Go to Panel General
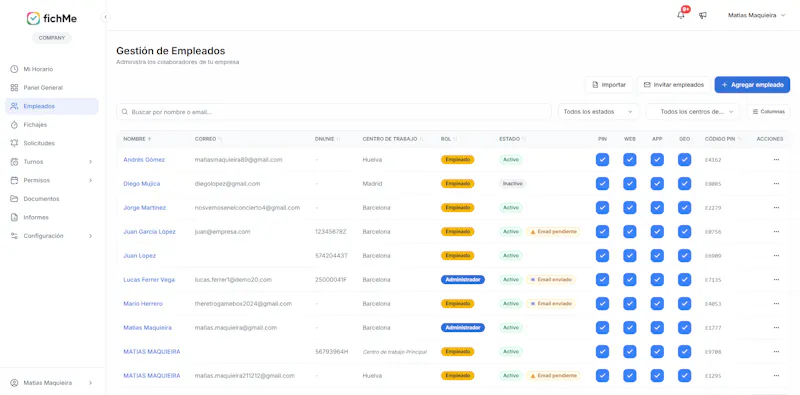 [52, 88]
